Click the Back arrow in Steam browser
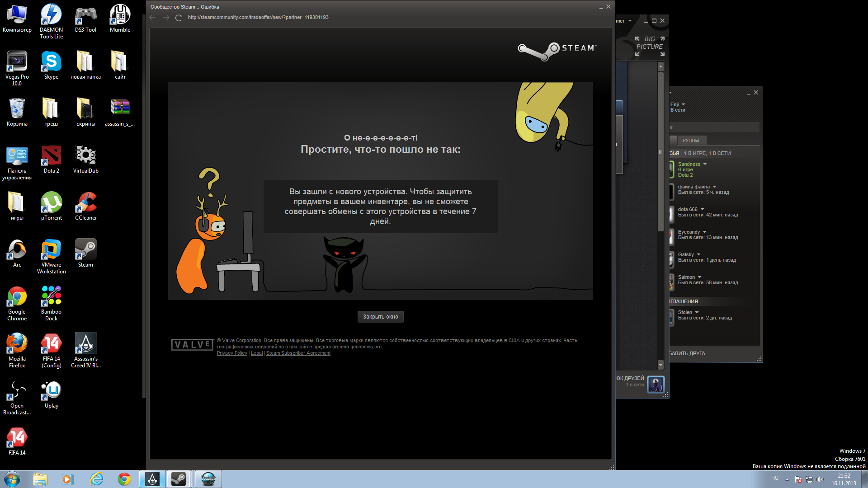Image resolution: width=868 pixels, height=488 pixels. [x=152, y=18]
